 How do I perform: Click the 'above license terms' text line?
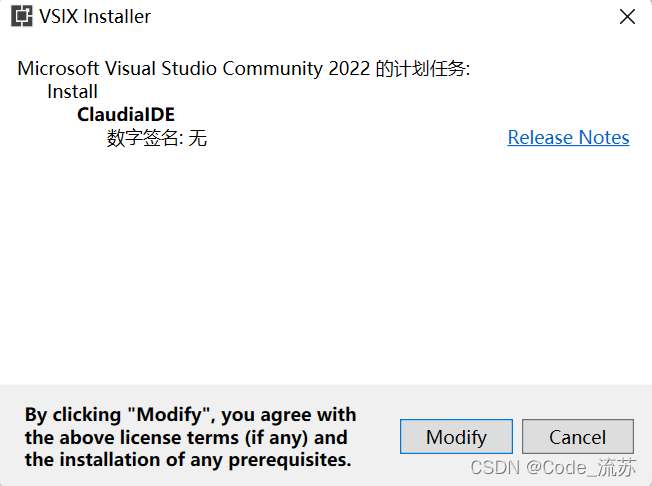[x=186, y=437]
